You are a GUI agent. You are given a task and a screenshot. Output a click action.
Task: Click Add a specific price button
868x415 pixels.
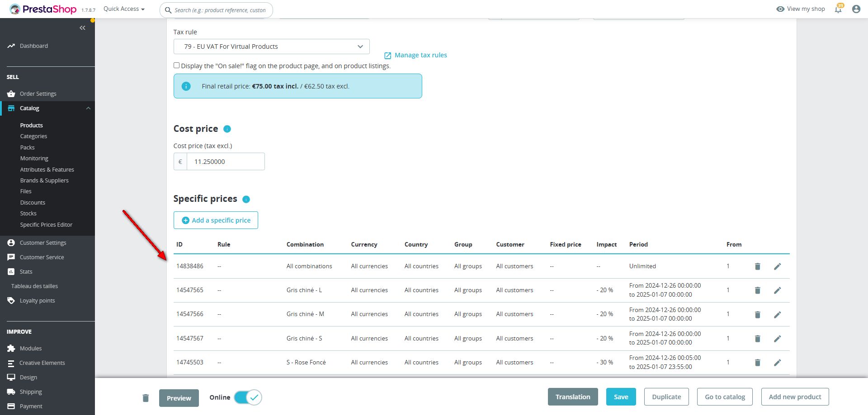216,220
